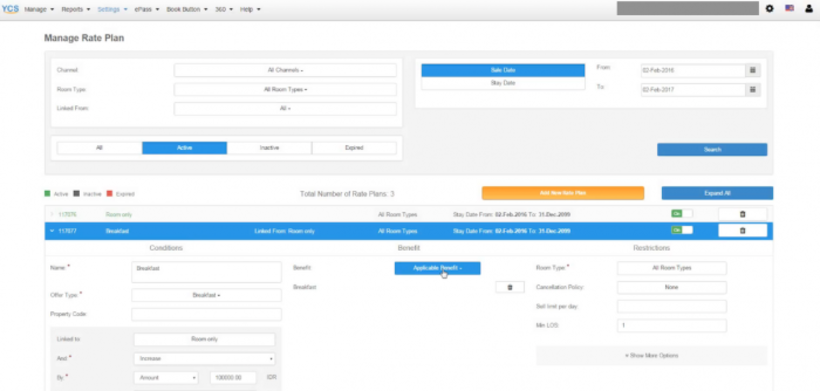The height and width of the screenshot is (391, 820).
Task: Click Add New Rate Plan button
Action: point(563,193)
